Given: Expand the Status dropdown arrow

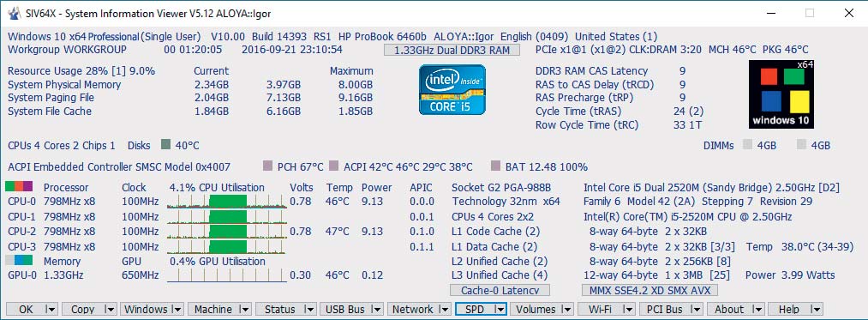Looking at the screenshot, I should coord(310,310).
